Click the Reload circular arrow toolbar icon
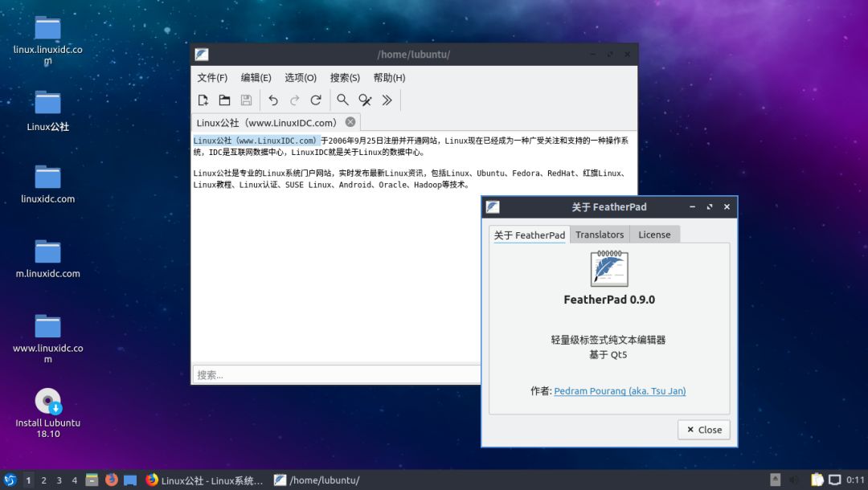Screen dimensions: 868x490 pos(316,100)
